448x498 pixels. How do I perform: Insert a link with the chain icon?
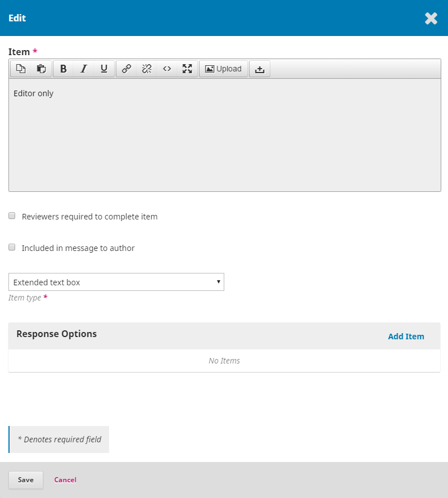click(x=126, y=69)
